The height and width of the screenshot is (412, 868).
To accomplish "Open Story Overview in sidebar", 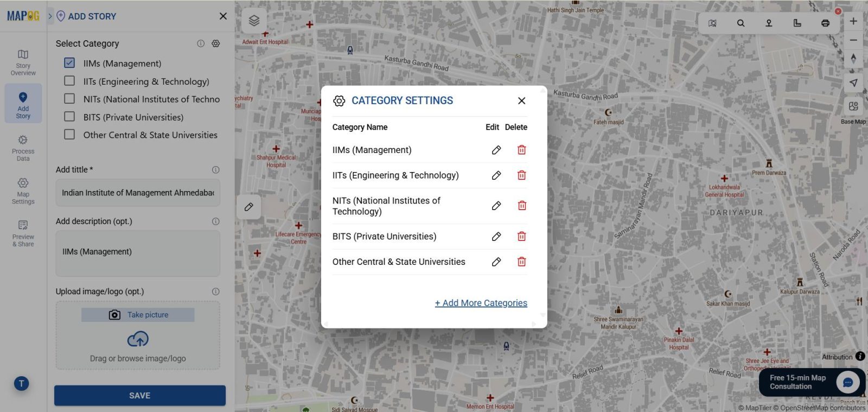I will [23, 62].
